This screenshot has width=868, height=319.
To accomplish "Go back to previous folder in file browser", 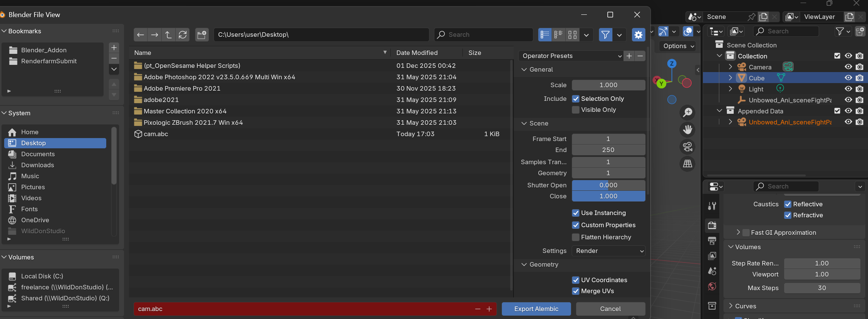I will click(x=140, y=35).
